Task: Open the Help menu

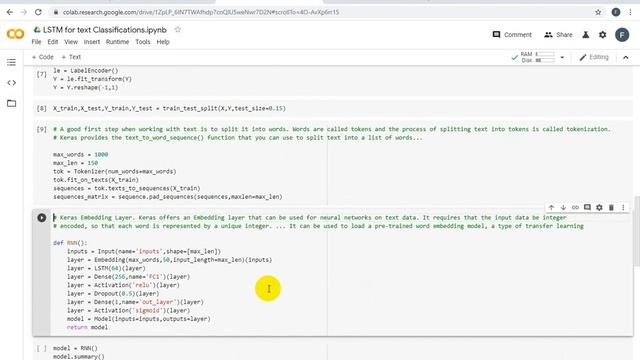Action: pyautogui.click(x=163, y=42)
